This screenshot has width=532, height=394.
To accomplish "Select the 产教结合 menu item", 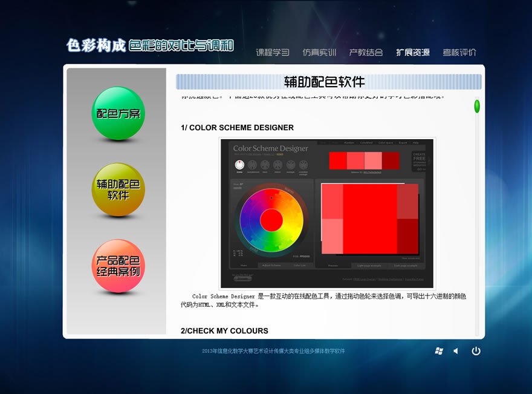I will 366,52.
